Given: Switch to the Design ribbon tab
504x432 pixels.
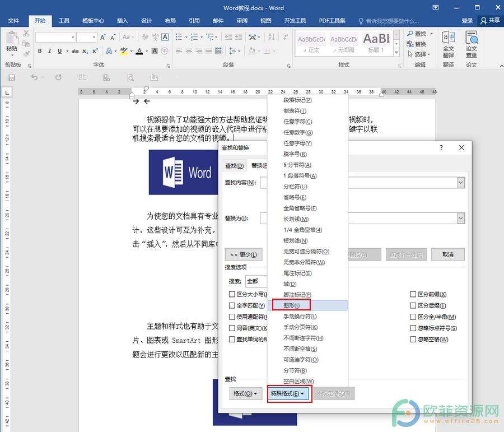Looking at the screenshot, I should click(x=146, y=21).
